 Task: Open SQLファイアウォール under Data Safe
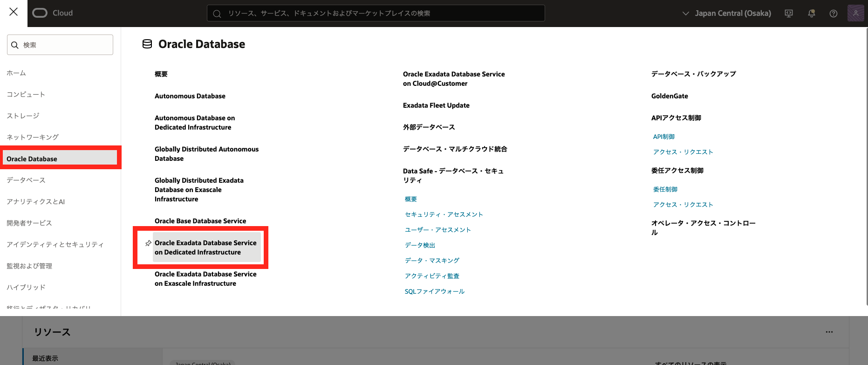click(434, 291)
